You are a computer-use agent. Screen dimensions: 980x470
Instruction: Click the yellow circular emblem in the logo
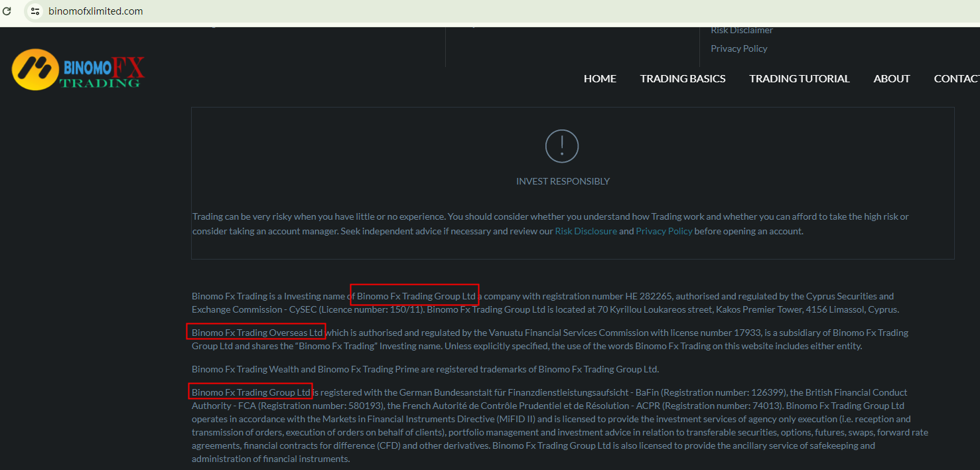point(35,69)
